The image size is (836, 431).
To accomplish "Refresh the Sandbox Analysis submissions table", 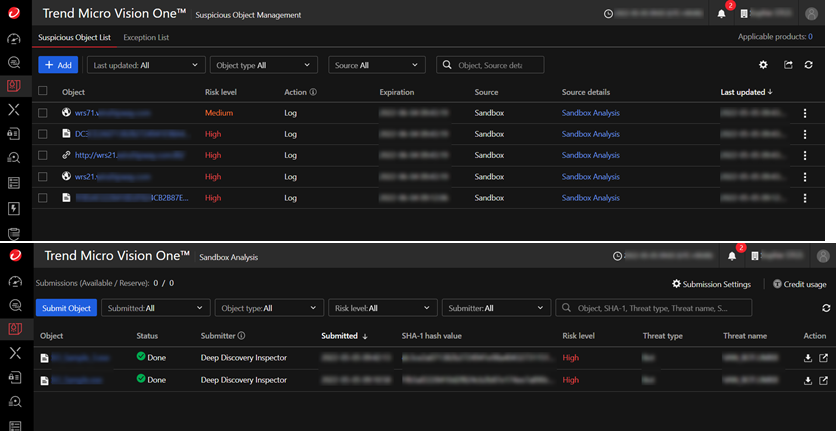I will 826,309.
